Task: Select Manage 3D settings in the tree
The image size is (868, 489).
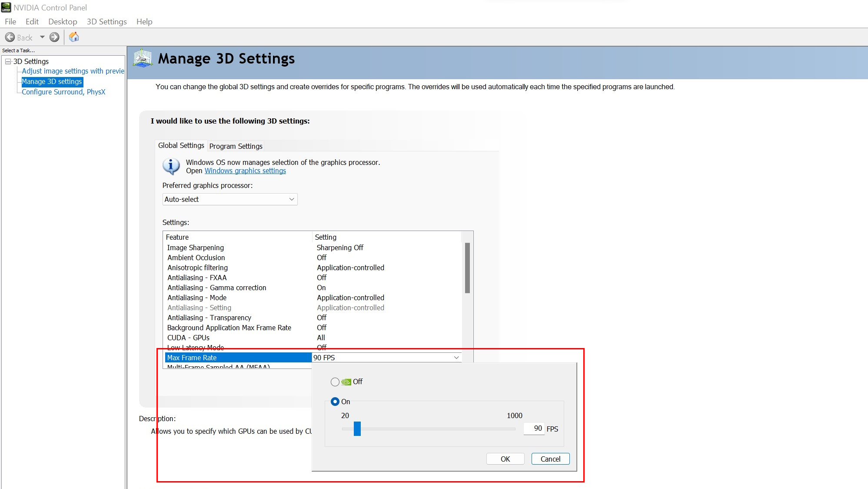Action: click(52, 81)
